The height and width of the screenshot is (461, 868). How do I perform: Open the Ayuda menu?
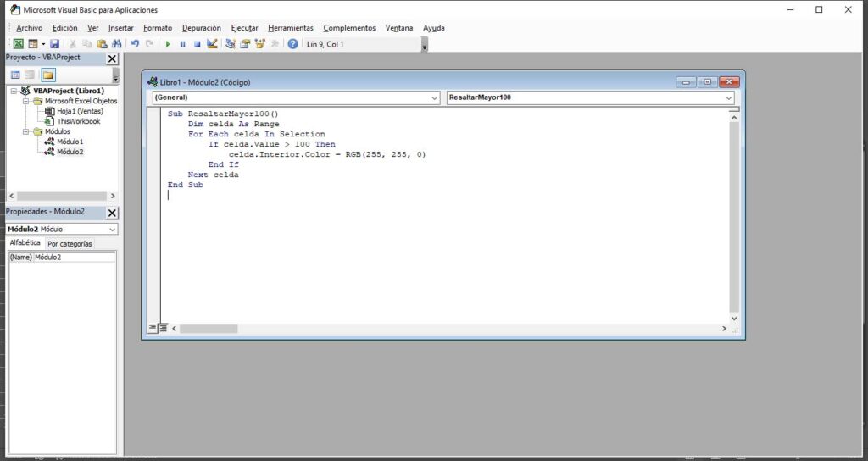[434, 28]
